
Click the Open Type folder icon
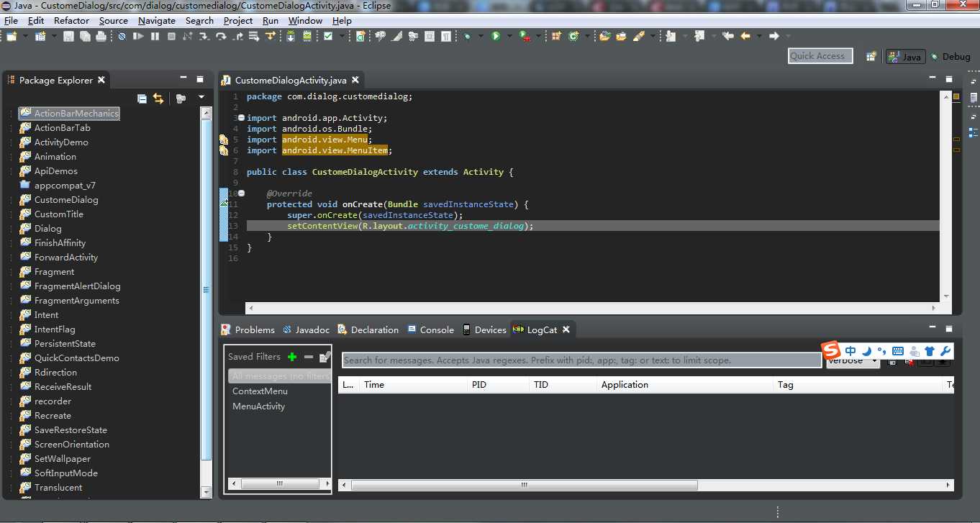click(x=604, y=36)
